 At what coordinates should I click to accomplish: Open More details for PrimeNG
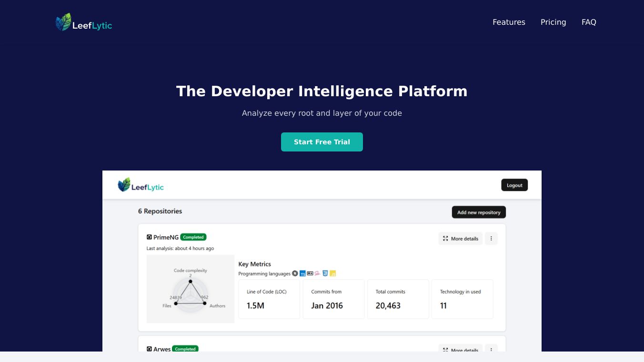pyautogui.click(x=461, y=238)
